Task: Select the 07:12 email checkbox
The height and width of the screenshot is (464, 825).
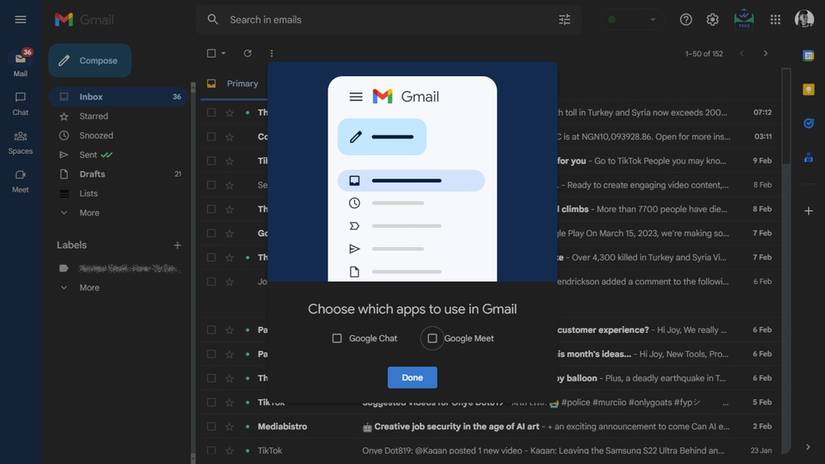Action: point(211,113)
